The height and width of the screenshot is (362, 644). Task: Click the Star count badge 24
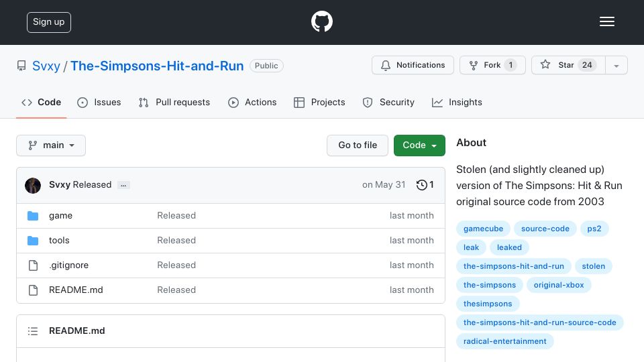point(587,65)
